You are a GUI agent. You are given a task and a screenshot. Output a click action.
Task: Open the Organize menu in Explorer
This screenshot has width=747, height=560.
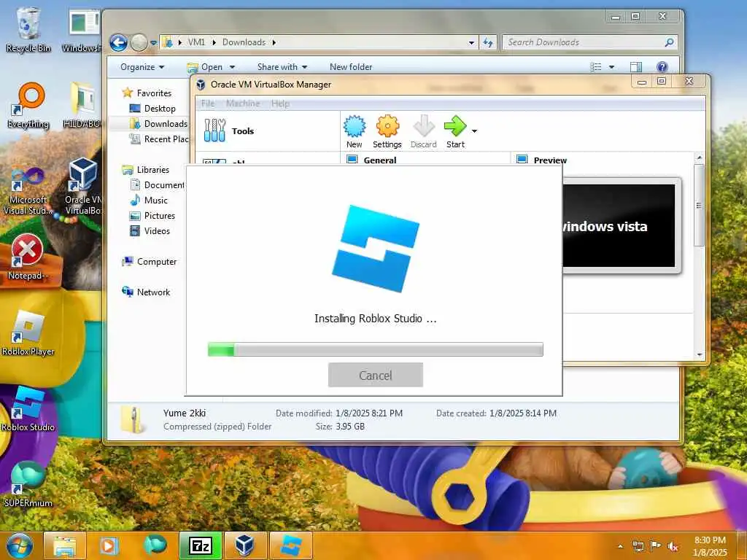pos(142,67)
